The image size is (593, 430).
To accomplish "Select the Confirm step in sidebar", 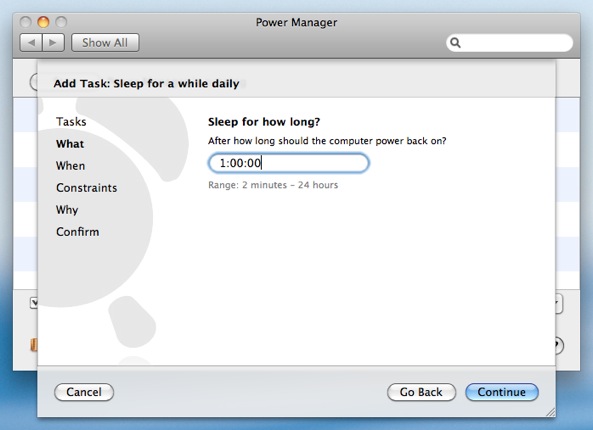I will coord(78,231).
